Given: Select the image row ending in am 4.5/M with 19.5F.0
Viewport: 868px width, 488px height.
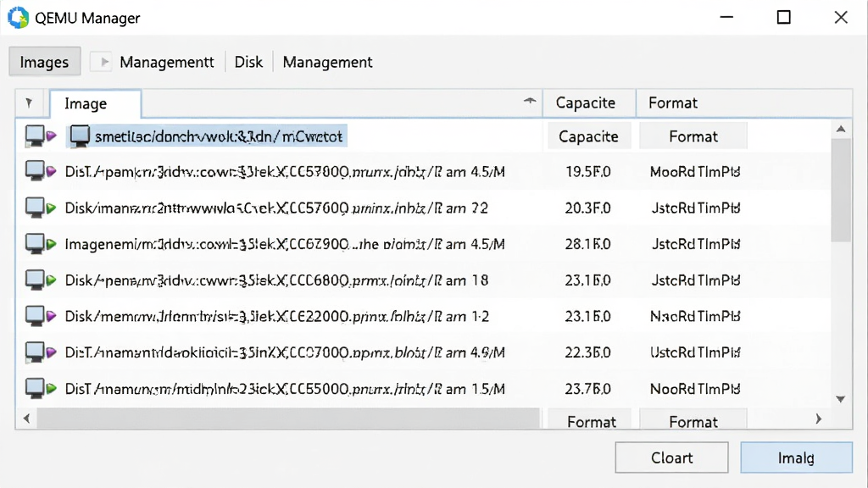Looking at the screenshot, I should (x=285, y=171).
